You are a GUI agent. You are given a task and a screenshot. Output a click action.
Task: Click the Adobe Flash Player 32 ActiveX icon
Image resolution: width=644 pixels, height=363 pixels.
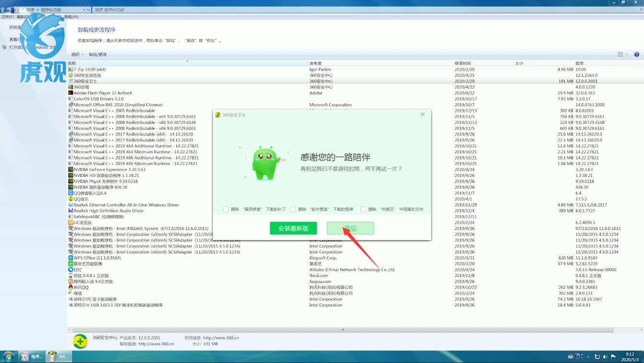(70, 93)
